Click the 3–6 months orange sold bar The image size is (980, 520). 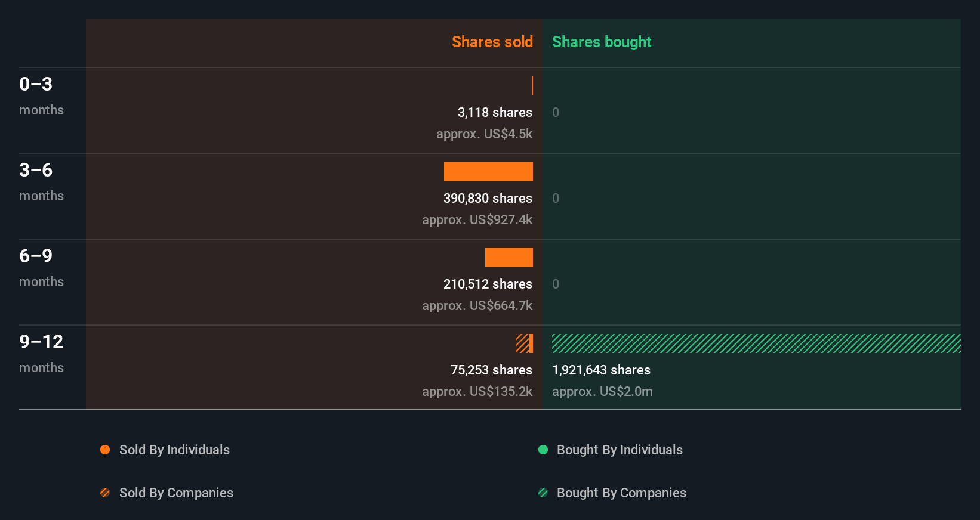coord(488,172)
